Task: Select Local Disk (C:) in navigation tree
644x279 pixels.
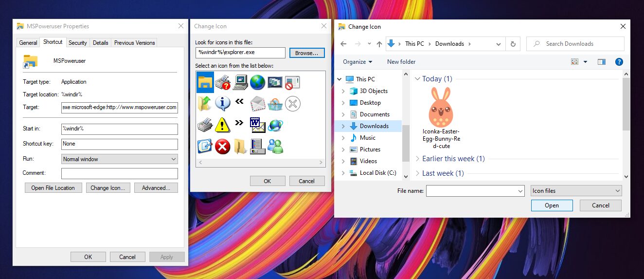Action: (378, 173)
